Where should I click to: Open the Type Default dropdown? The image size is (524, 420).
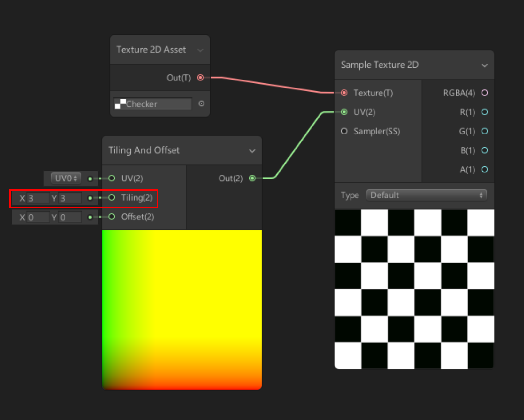[x=427, y=195]
